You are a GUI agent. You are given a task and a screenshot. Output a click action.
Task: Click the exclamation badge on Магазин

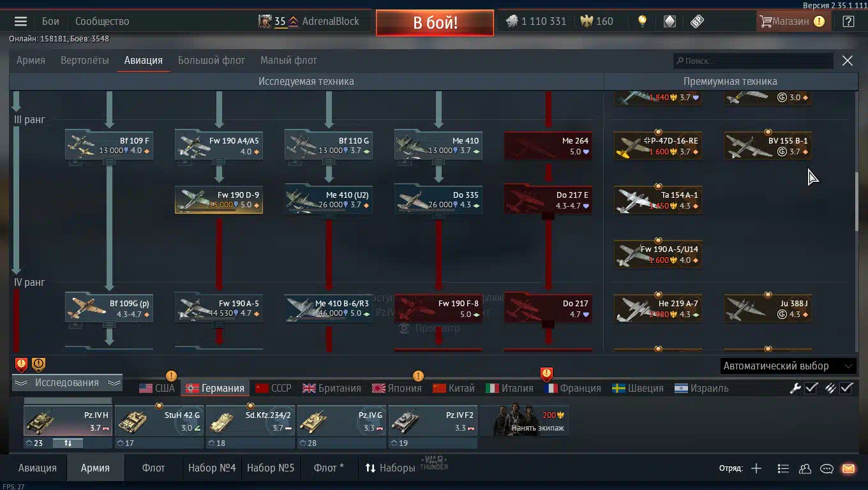click(x=819, y=21)
